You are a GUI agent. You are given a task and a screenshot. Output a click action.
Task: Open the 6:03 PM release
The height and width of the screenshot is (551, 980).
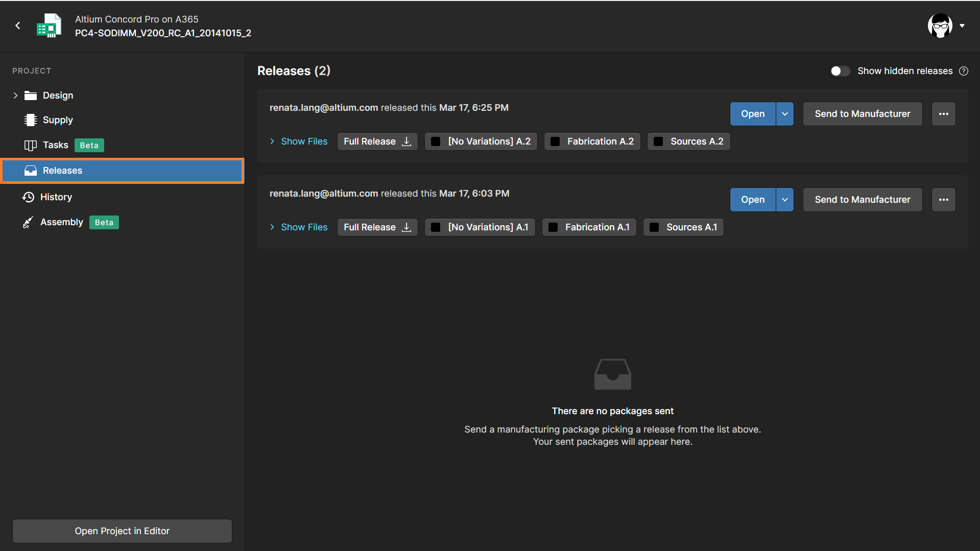click(753, 200)
